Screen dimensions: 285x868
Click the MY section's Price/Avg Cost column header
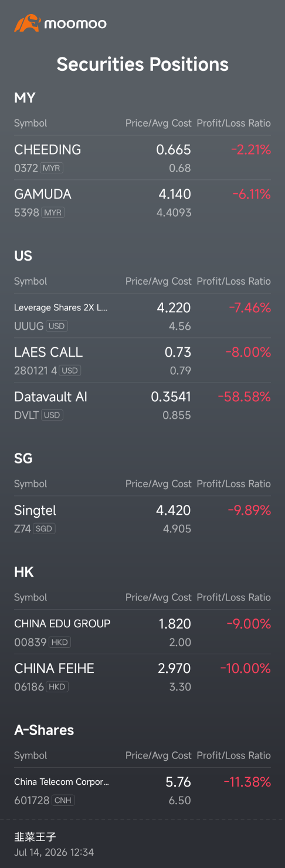(x=158, y=123)
